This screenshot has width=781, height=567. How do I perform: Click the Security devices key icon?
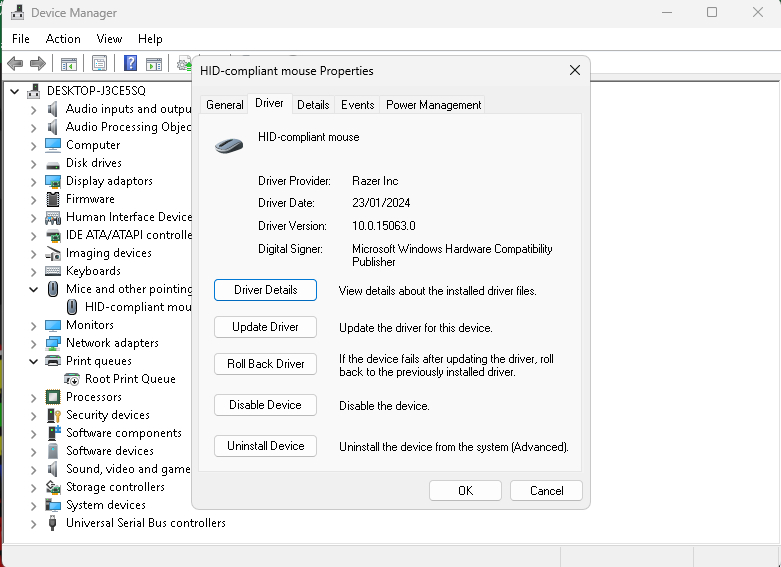pyautogui.click(x=53, y=415)
